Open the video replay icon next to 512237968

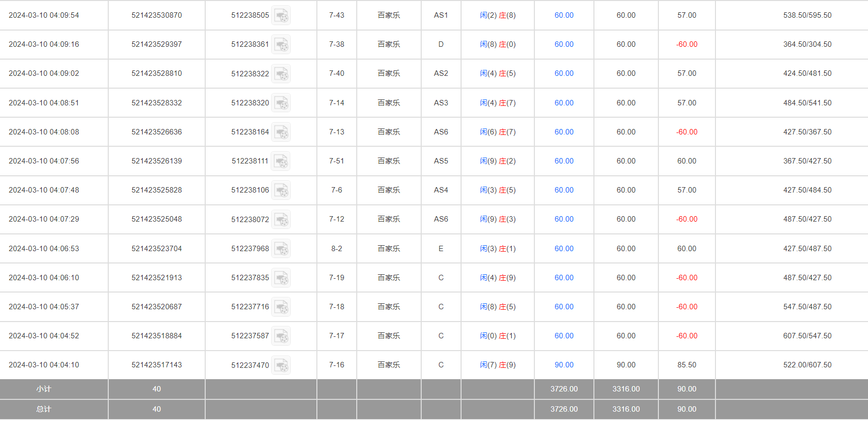point(281,249)
